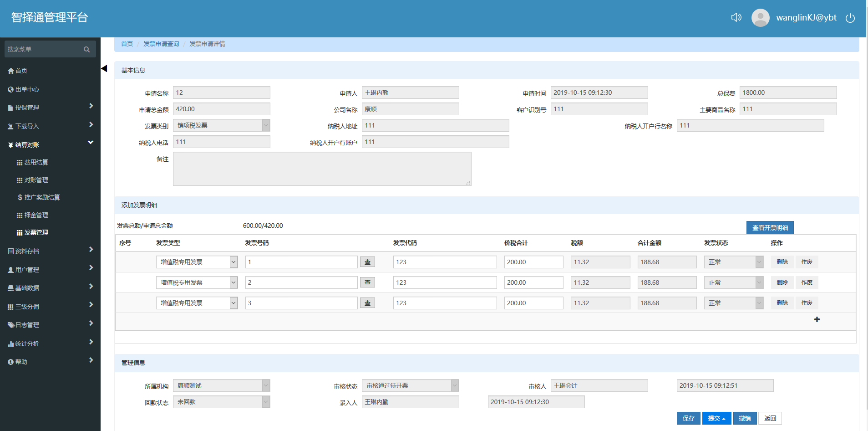The image size is (868, 431).
Task: Click the 查看开票明细 button
Action: pyautogui.click(x=770, y=228)
